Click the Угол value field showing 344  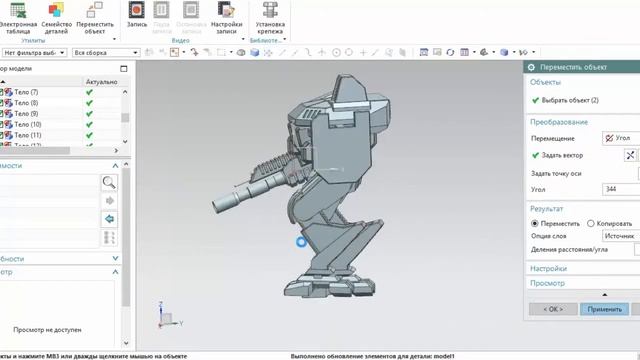621,189
